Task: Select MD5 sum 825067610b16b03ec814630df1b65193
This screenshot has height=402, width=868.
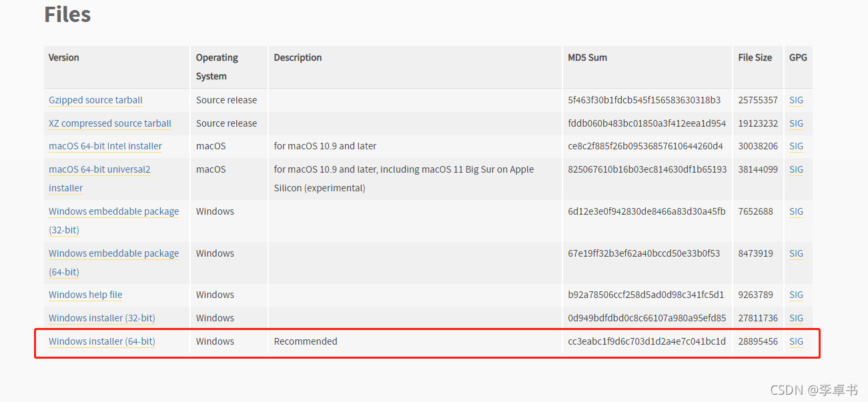Action: tap(648, 169)
